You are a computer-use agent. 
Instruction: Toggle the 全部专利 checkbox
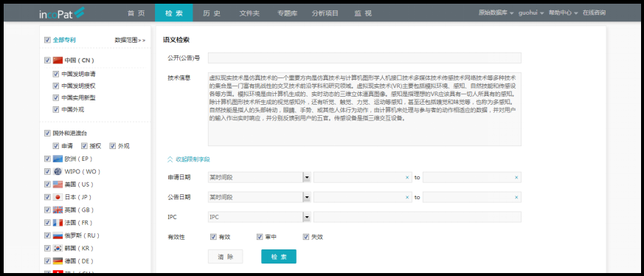pyautogui.click(x=47, y=40)
